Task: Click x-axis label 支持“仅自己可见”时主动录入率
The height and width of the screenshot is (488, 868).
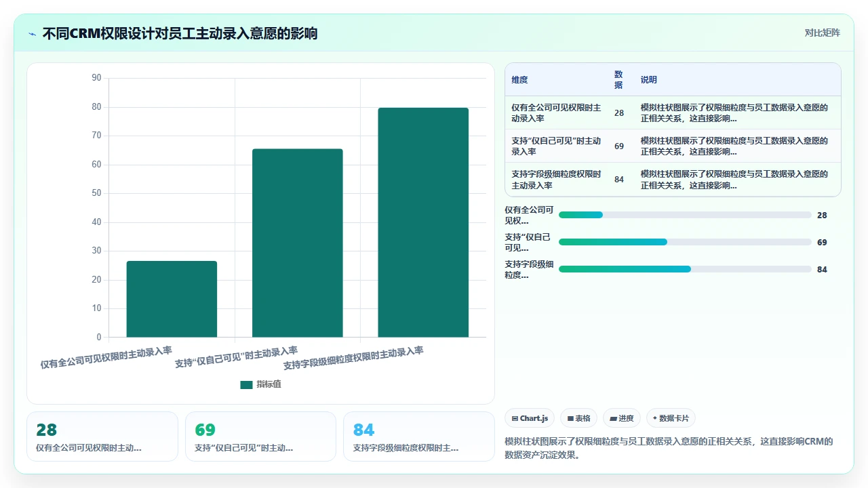Action: (x=236, y=357)
